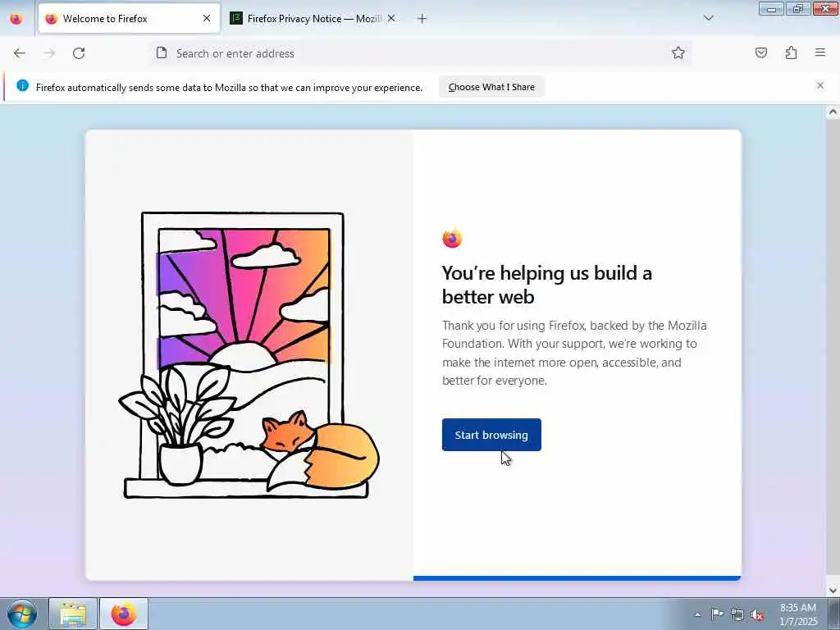Click the Firefox logo above the heading
Viewport: 840px width, 630px height.
pyautogui.click(x=452, y=238)
